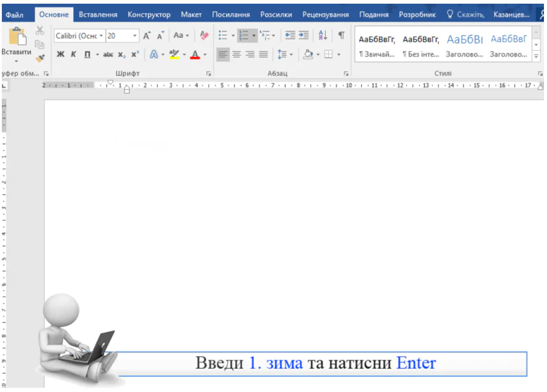Click the red font color button

195,55
